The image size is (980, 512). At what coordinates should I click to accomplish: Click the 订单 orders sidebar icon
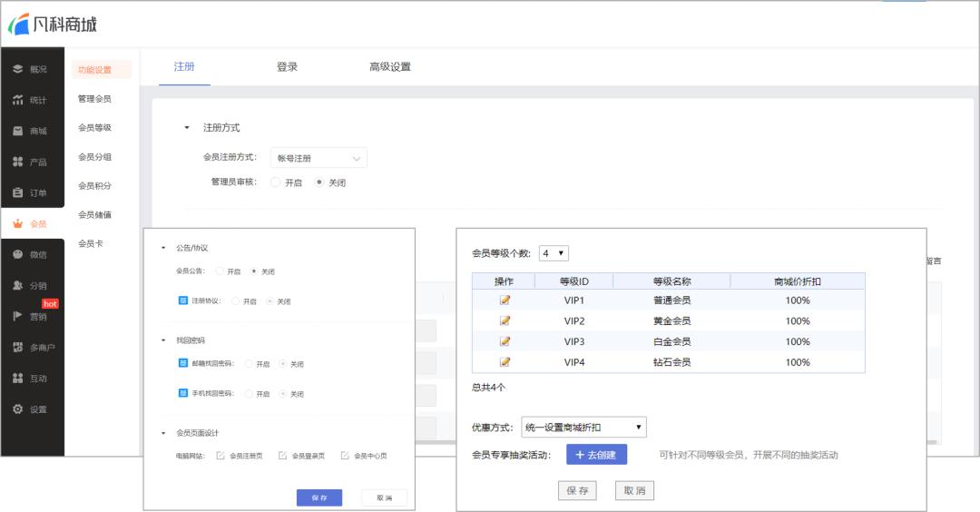[18, 192]
